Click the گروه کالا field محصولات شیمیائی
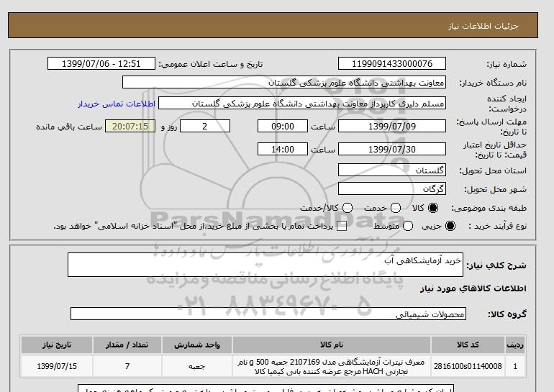 coord(268,314)
